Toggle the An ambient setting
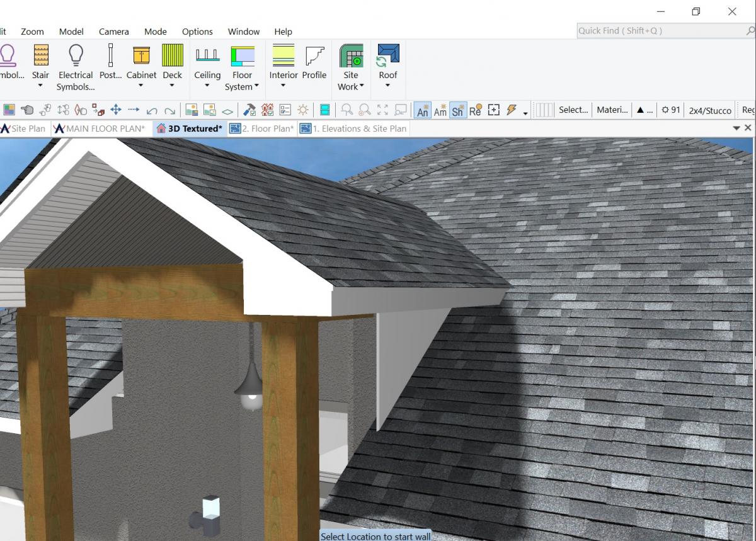756x541 pixels. click(x=422, y=110)
